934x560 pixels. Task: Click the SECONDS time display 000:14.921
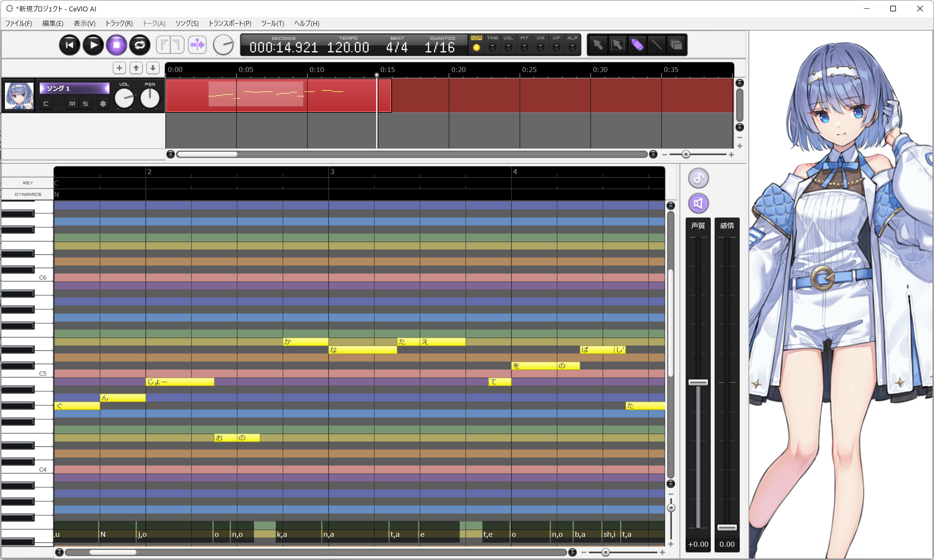(x=283, y=48)
